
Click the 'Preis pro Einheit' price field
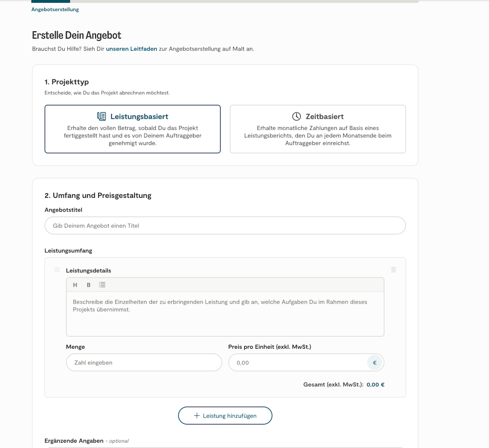point(298,363)
